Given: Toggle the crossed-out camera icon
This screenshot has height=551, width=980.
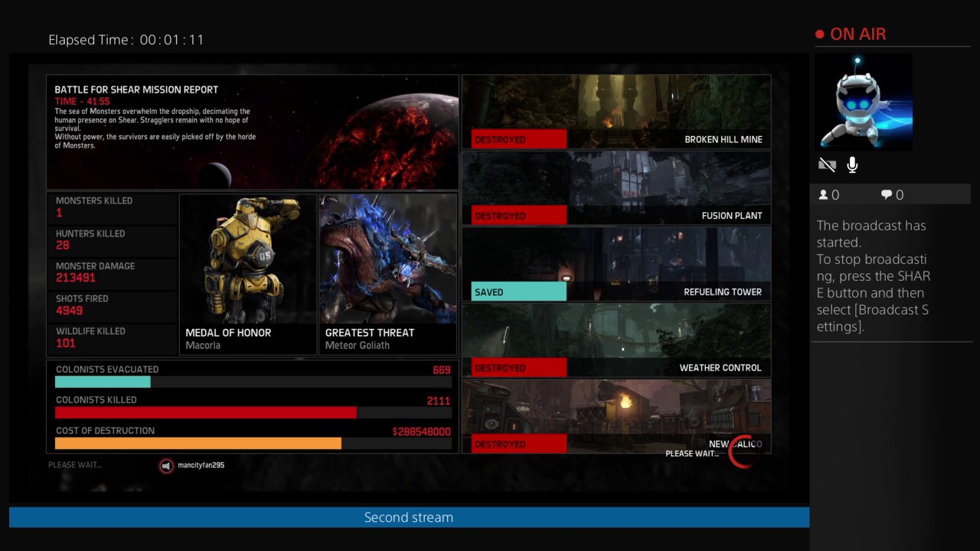Looking at the screenshot, I should [x=827, y=165].
